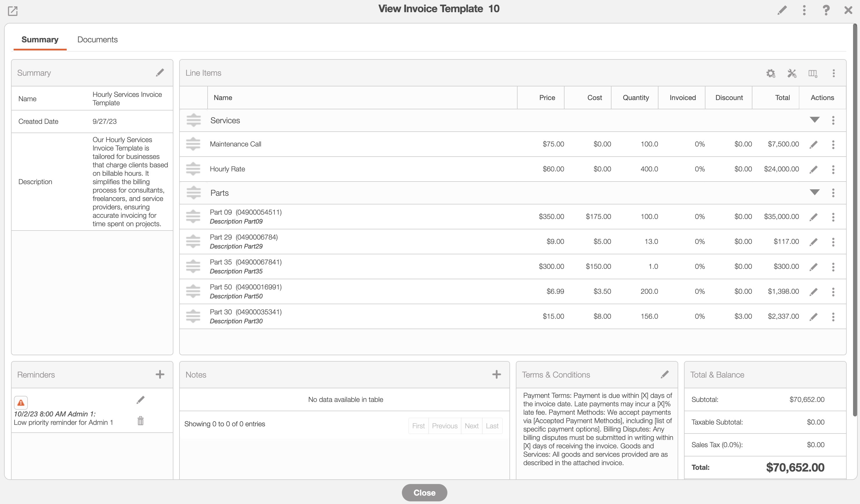Image resolution: width=860 pixels, height=504 pixels.
Task: Click the Next pagination button in Notes
Action: 471,426
